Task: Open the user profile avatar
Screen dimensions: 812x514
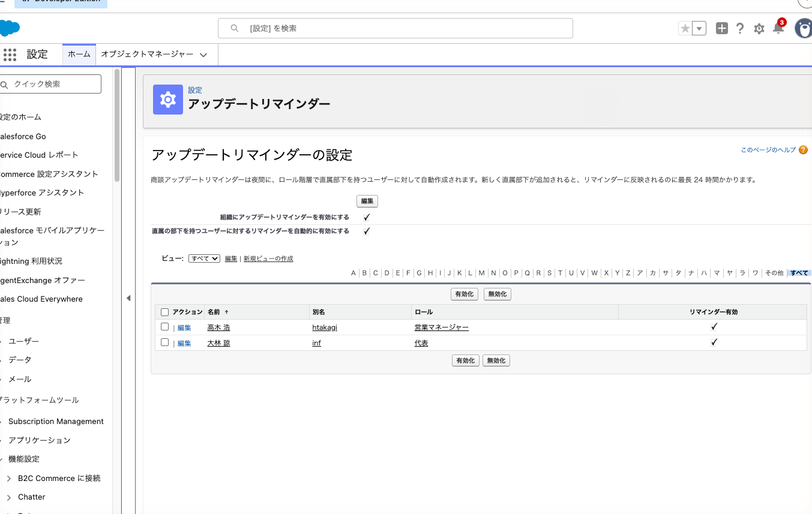Action: coord(803,28)
